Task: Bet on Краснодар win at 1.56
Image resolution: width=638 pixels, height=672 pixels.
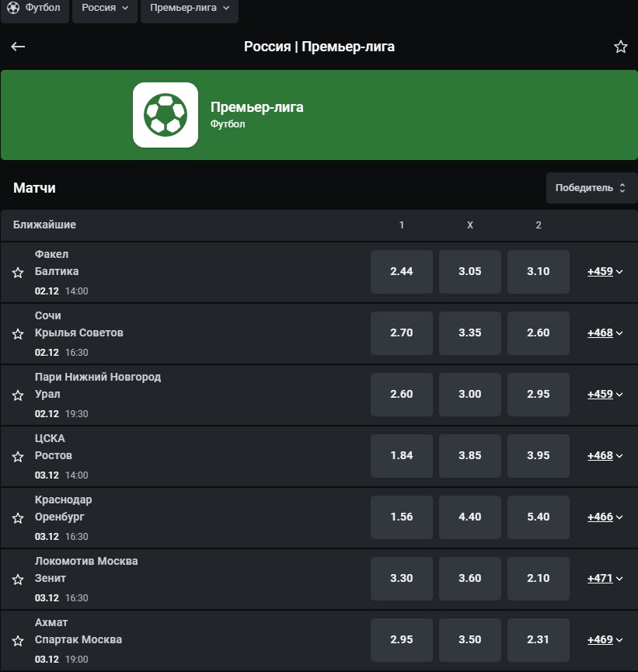Action: click(401, 517)
